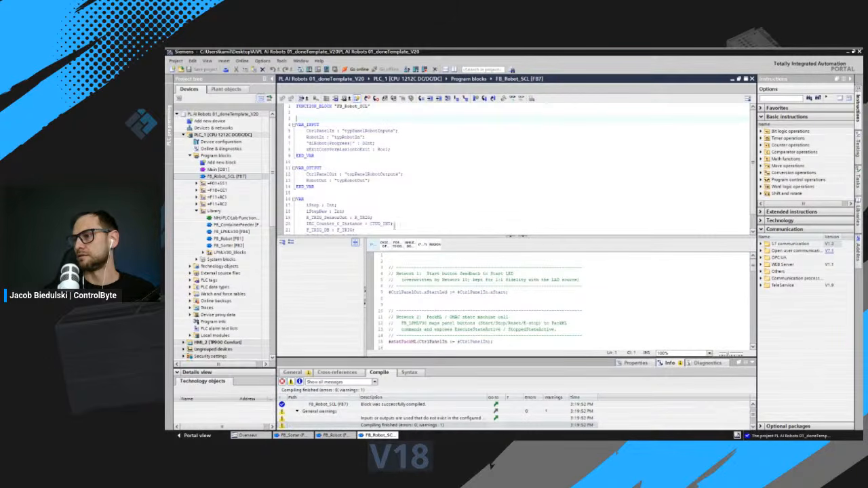Click the go-to arrow for FB_Robot_SCL row
Viewport: 868px width, 488px height.
pyautogui.click(x=496, y=404)
